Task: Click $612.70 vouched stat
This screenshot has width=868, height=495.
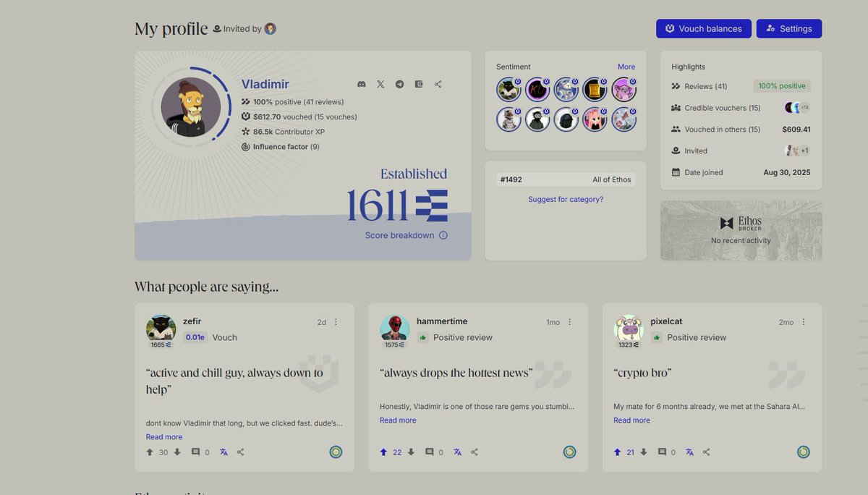Action: click(x=299, y=117)
